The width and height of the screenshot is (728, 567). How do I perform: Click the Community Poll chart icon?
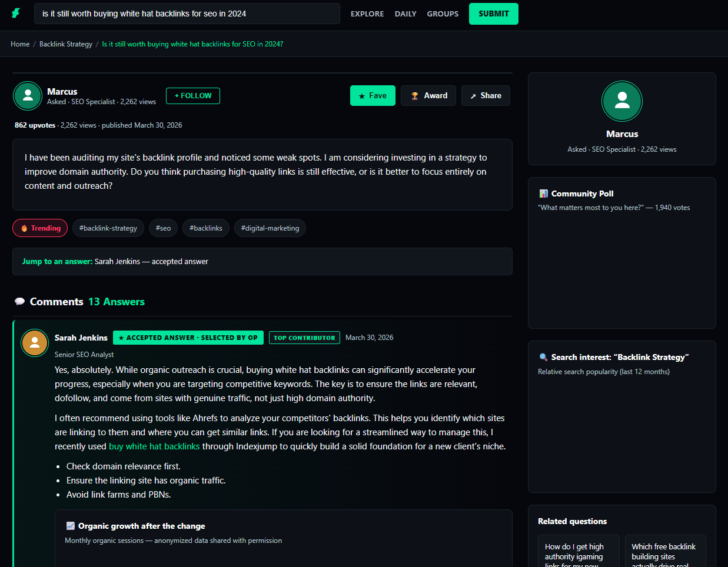click(x=544, y=194)
